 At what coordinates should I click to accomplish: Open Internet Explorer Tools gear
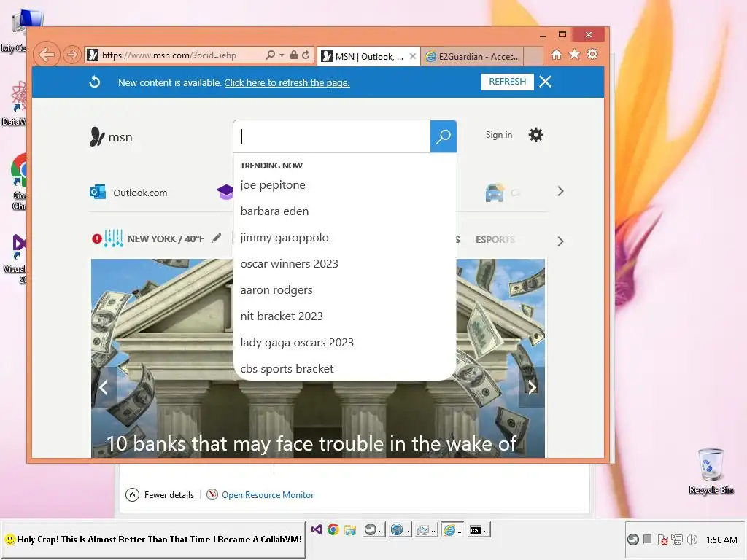592,55
